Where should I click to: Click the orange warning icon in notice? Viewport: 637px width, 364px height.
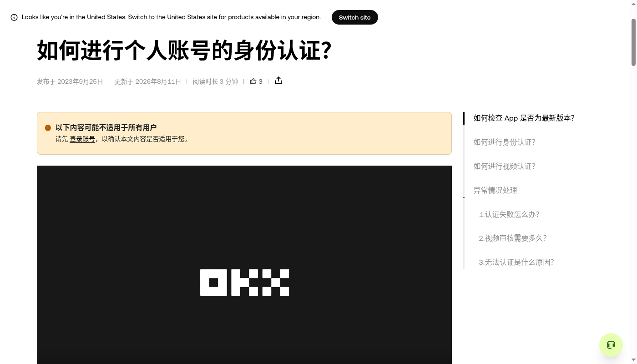tap(48, 128)
